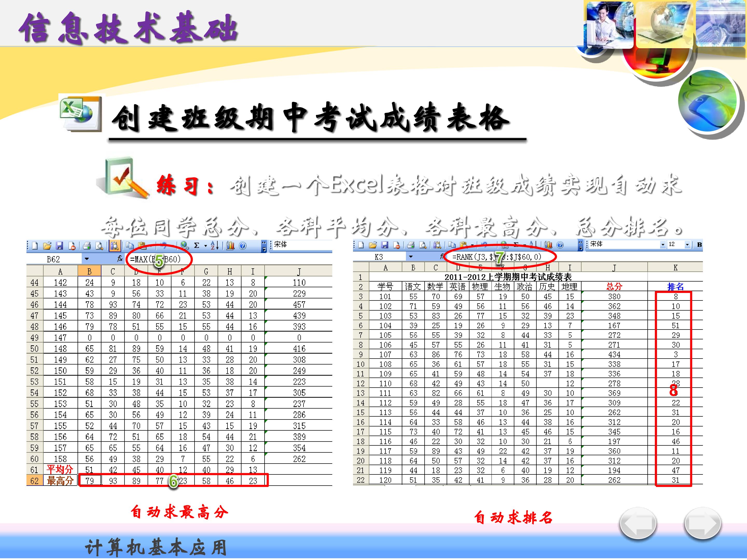Select column B header in left spreadsheet

click(x=89, y=271)
